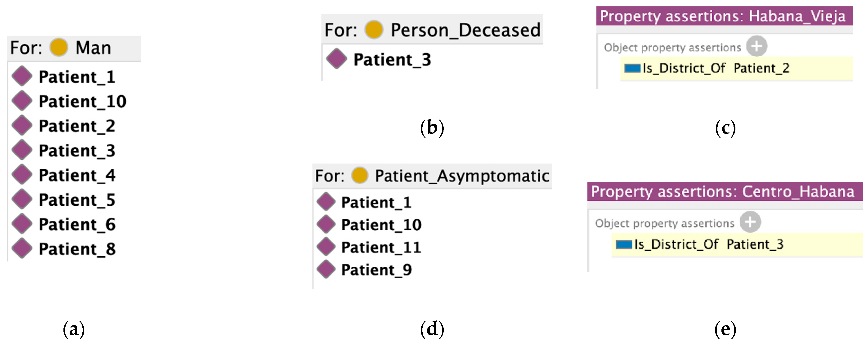Click the blue property icon before Is_District_Of Patient_3
Image resolution: width=868 pixels, height=346 pixels.
(624, 244)
